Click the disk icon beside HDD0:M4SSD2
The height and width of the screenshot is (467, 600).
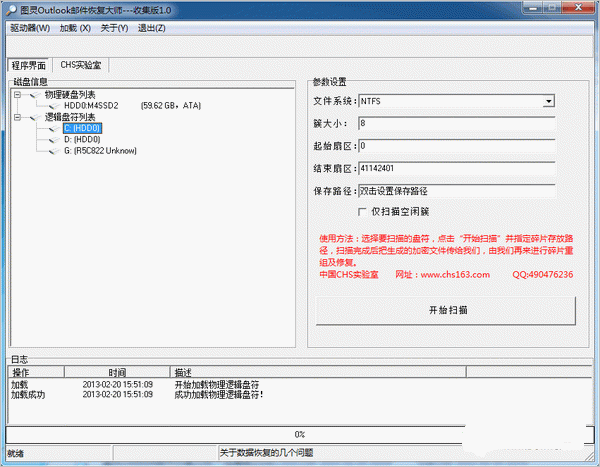pyautogui.click(x=55, y=106)
